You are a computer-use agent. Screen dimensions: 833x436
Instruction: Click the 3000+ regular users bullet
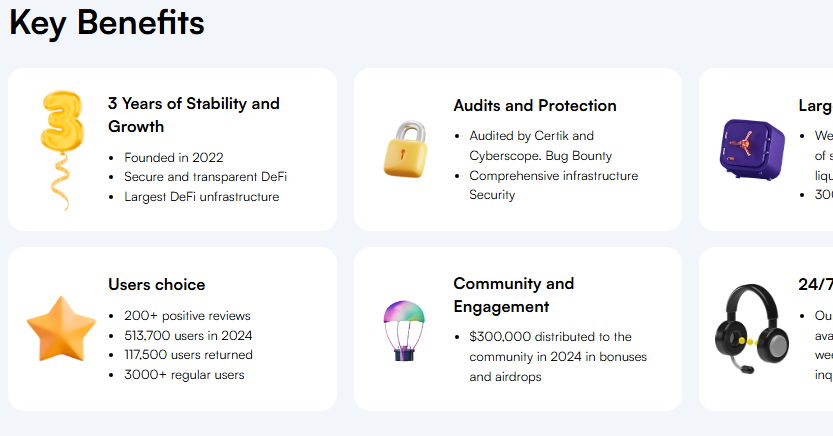184,375
